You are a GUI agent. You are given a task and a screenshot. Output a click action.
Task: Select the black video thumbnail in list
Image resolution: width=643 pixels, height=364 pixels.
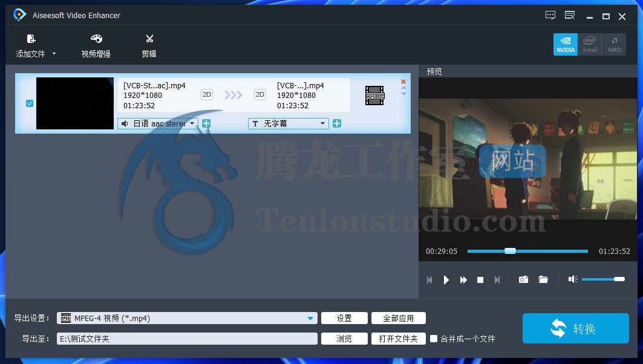click(x=74, y=103)
